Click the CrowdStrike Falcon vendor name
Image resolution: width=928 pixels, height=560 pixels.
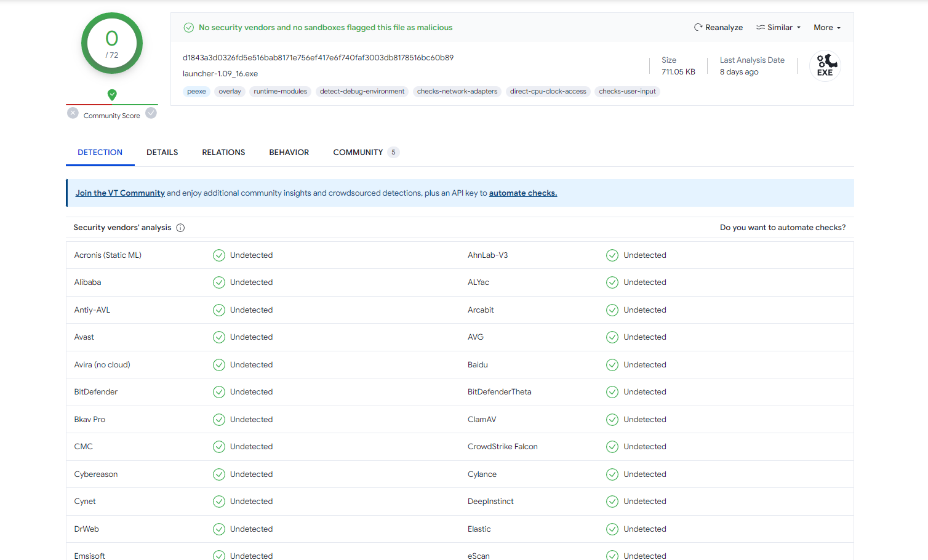503,447
